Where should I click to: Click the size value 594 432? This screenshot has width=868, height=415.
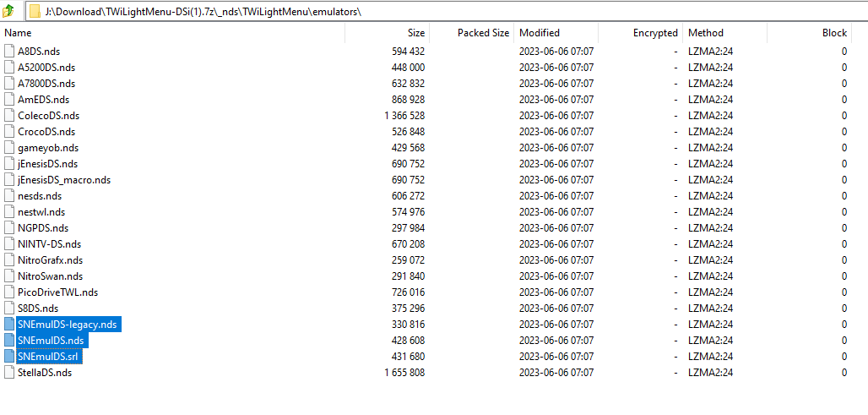click(408, 52)
